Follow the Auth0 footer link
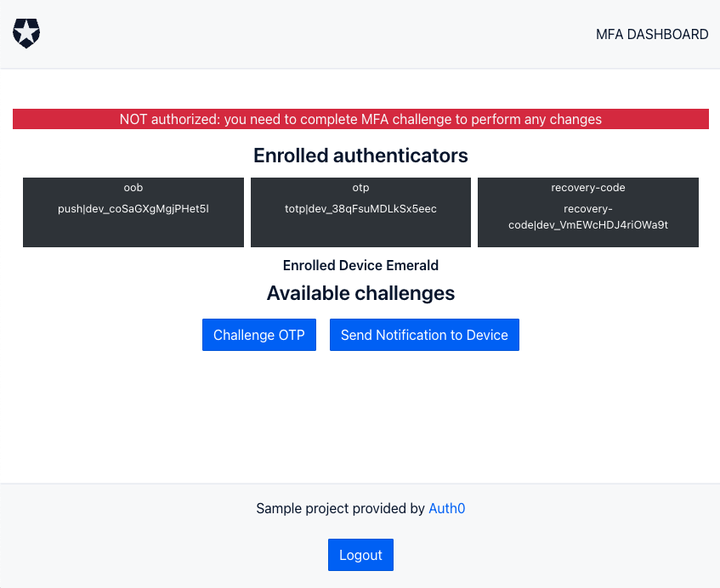This screenshot has width=720, height=588. (x=447, y=508)
